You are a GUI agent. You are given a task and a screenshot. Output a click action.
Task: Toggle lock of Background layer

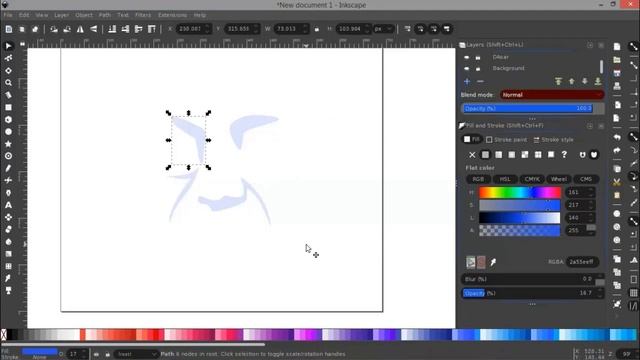tap(478, 69)
